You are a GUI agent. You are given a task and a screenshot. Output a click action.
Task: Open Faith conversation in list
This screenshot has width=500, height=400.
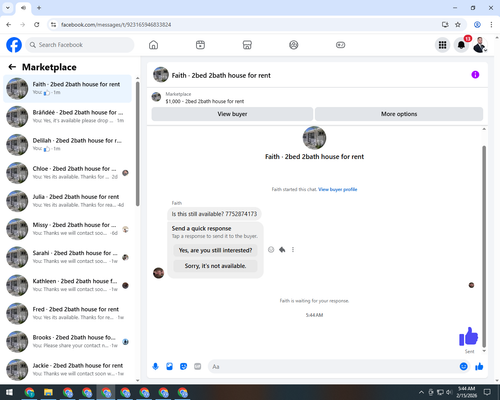(x=67, y=88)
